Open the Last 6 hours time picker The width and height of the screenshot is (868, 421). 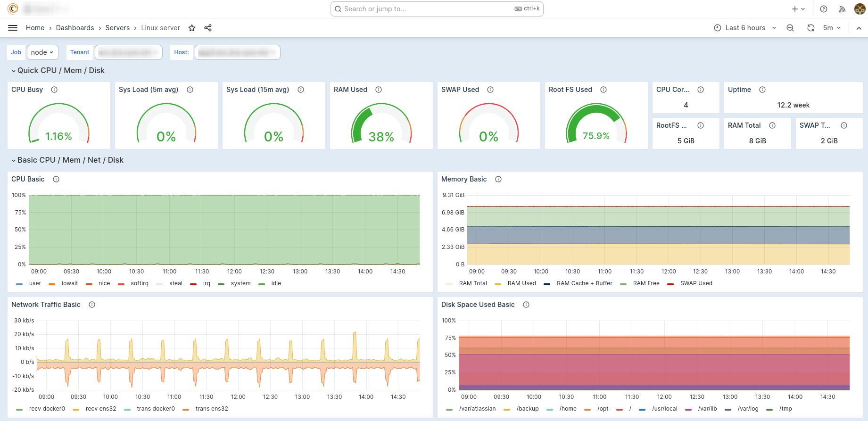point(745,28)
